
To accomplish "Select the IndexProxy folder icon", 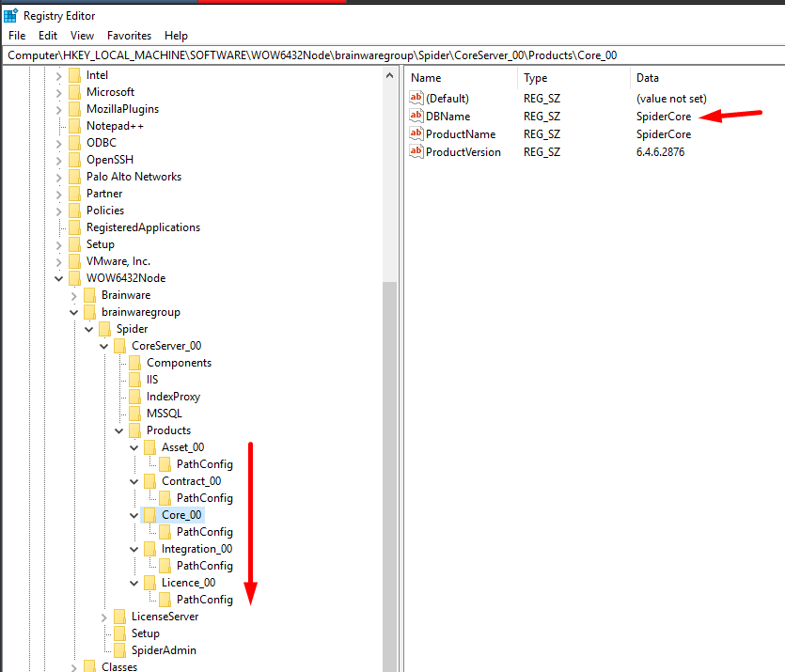I will click(x=134, y=397).
